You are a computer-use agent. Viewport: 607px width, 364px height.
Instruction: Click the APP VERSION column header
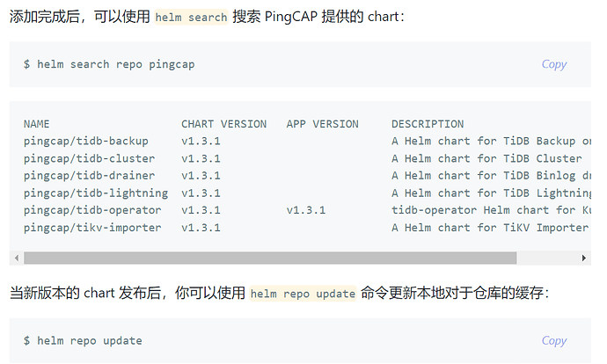click(x=322, y=124)
